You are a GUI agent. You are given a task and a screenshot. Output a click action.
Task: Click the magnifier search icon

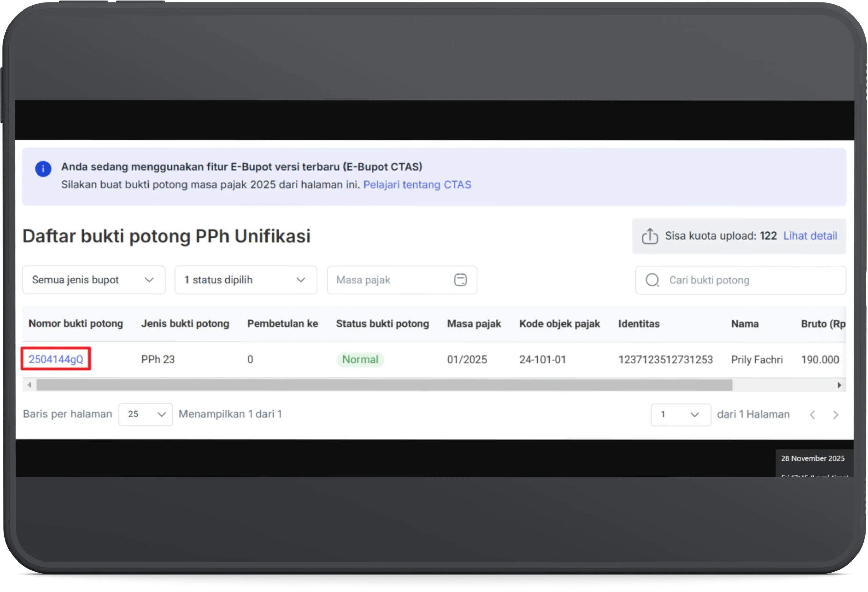point(652,280)
